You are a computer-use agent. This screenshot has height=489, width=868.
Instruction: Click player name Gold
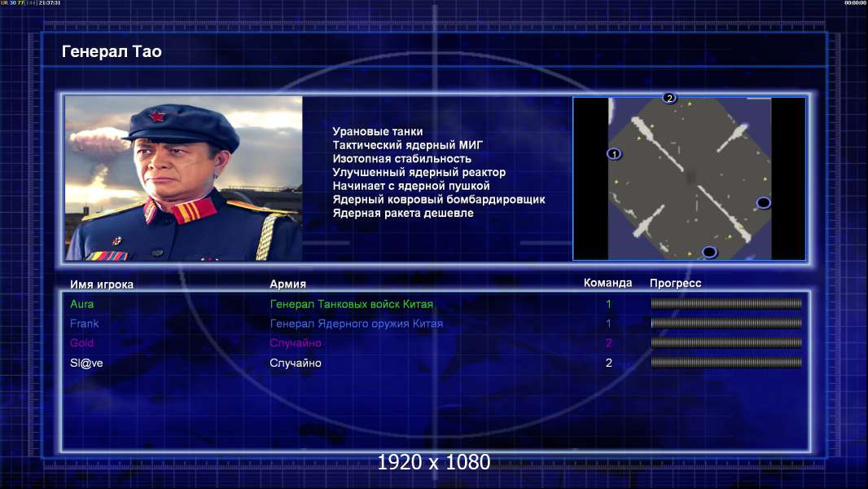coord(82,343)
